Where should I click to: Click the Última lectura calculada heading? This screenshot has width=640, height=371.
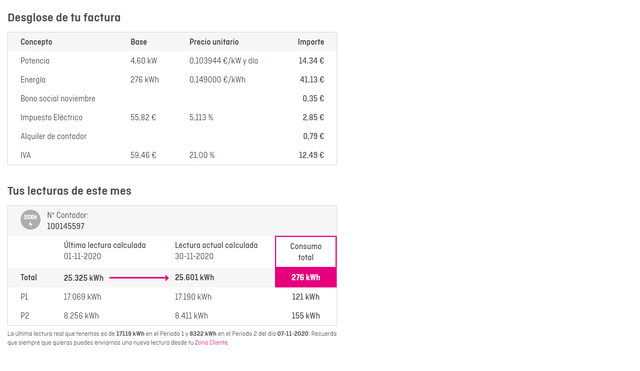click(x=104, y=245)
